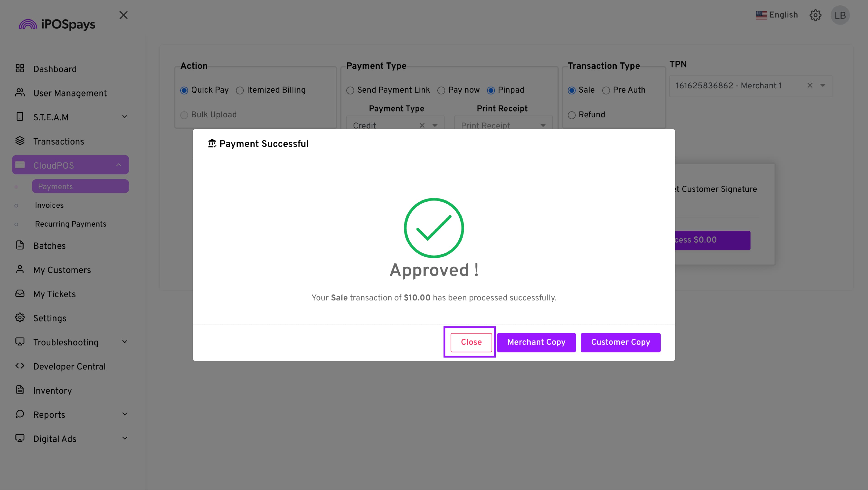This screenshot has height=490, width=868.
Task: Choose the Refund transaction type
Action: (x=571, y=115)
